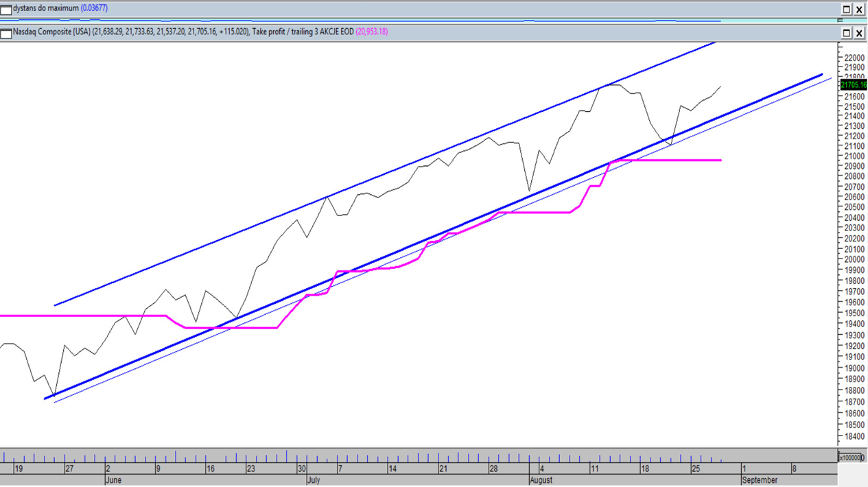
Task: Maximize the Nasdaq Composite chart pane
Action: coord(847,33)
